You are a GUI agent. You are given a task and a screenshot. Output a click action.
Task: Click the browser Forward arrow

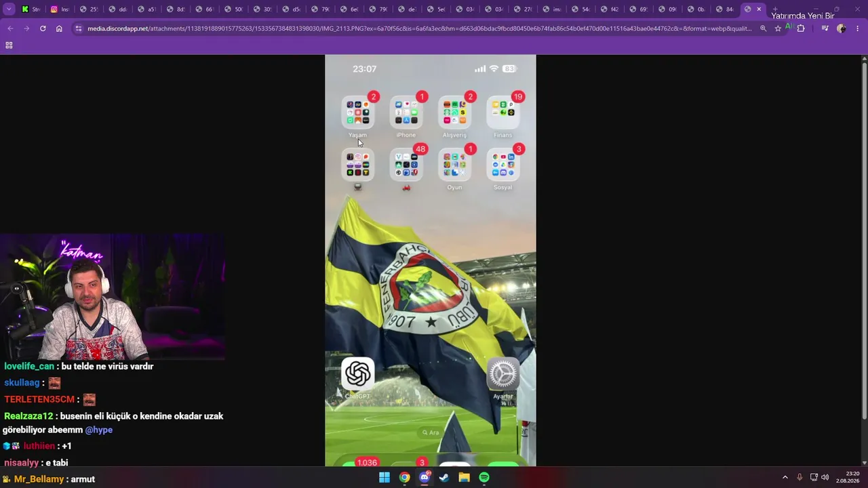(26, 28)
